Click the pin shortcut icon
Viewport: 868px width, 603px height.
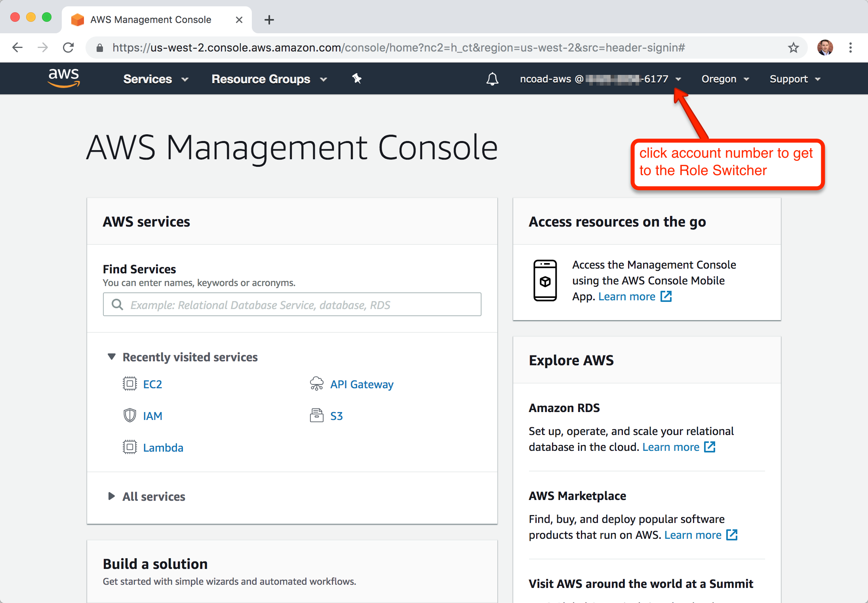pyautogui.click(x=357, y=78)
